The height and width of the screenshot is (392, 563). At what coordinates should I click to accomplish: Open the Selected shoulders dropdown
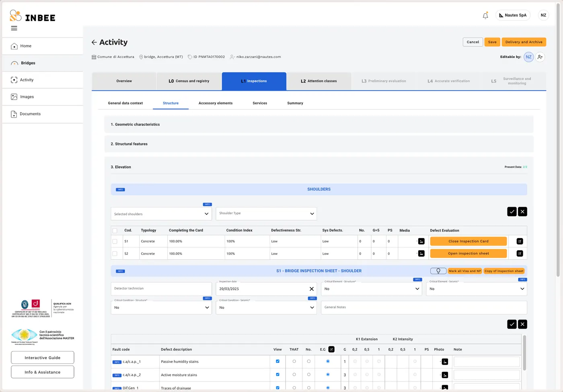[x=161, y=214]
